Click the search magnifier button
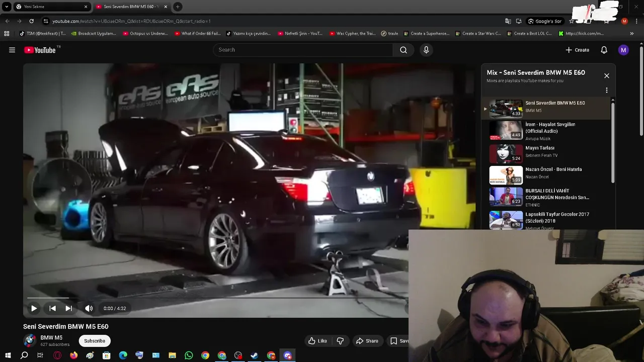644x362 pixels. [404, 50]
